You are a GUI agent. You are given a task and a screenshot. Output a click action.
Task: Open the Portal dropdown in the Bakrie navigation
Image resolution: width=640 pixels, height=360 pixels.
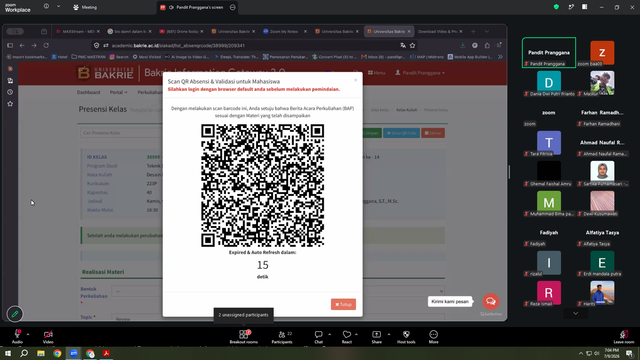click(118, 92)
